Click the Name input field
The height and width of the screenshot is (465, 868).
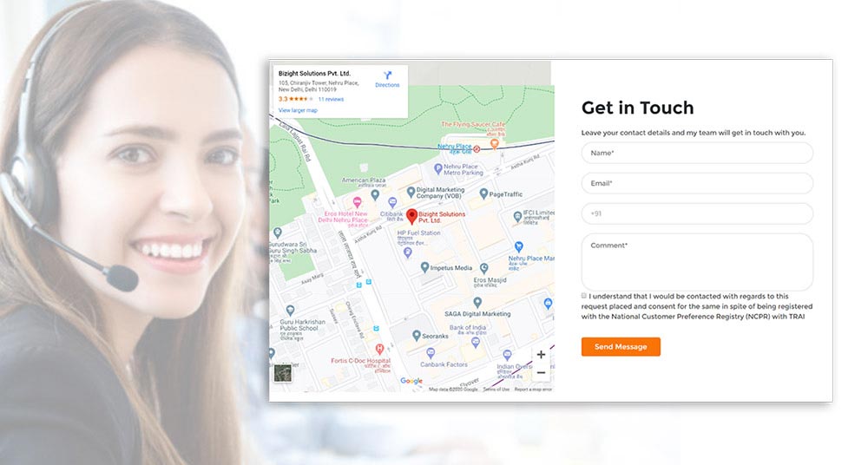(697, 153)
